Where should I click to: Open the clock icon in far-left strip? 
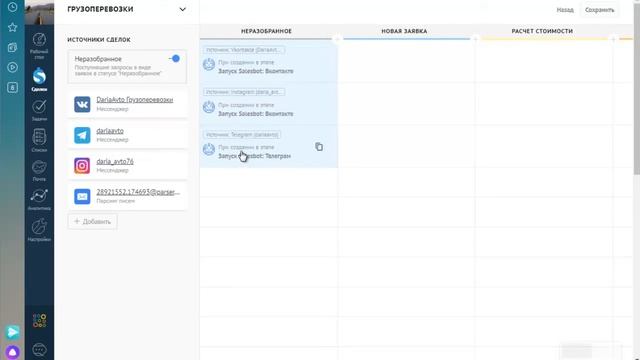coord(12,7)
